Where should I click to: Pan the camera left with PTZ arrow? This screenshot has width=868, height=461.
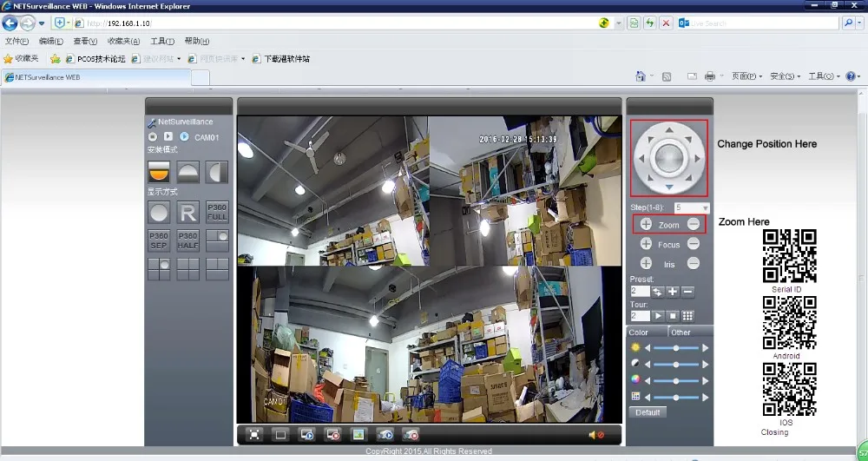[x=641, y=159]
